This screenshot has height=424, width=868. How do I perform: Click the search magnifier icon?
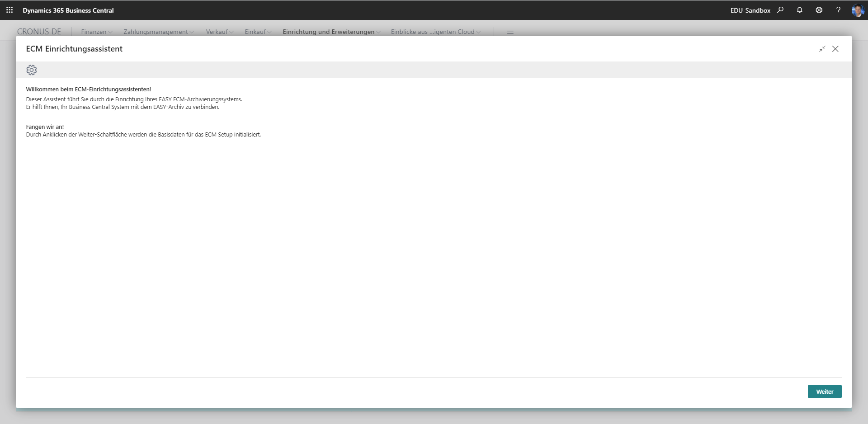click(780, 10)
